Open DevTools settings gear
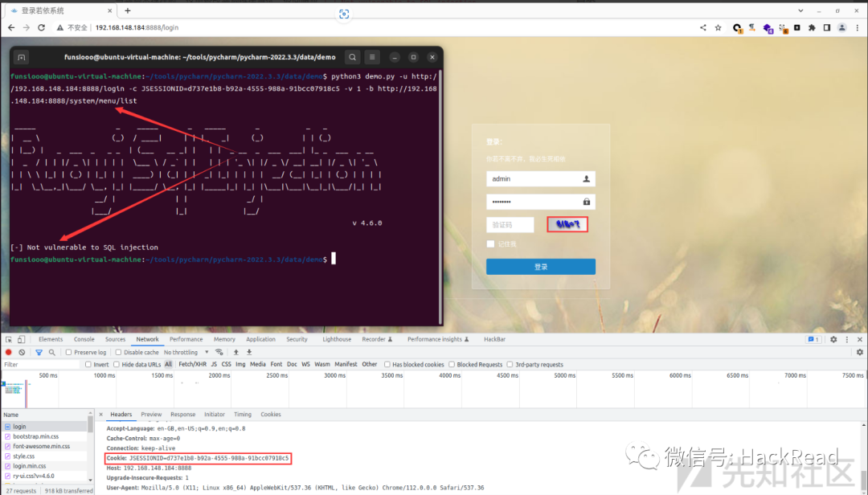 coord(833,339)
